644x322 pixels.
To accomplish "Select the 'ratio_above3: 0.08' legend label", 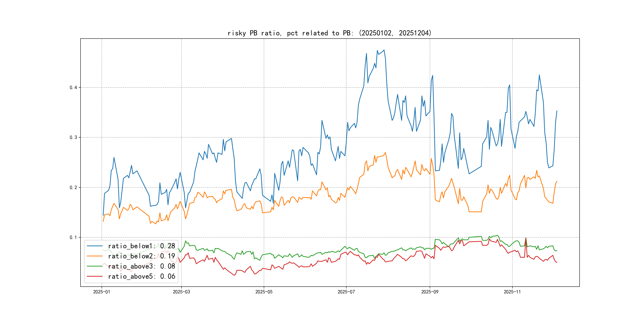I will [x=142, y=266].
